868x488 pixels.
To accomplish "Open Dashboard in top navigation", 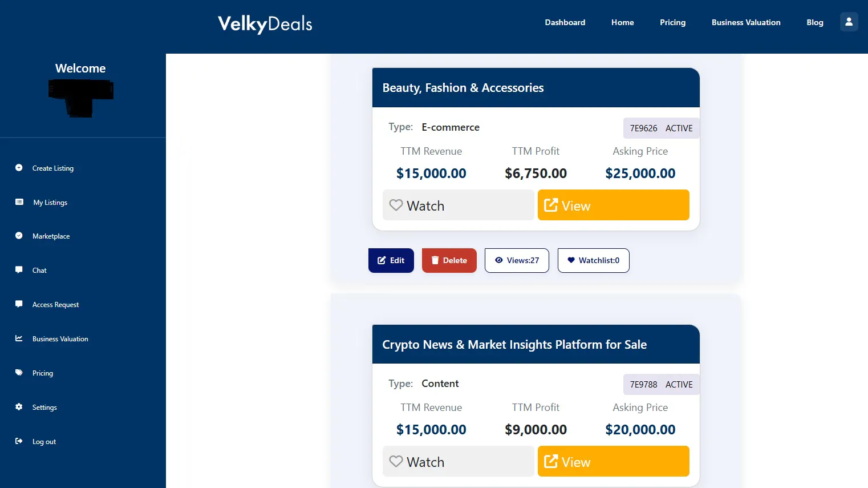I will (x=565, y=22).
